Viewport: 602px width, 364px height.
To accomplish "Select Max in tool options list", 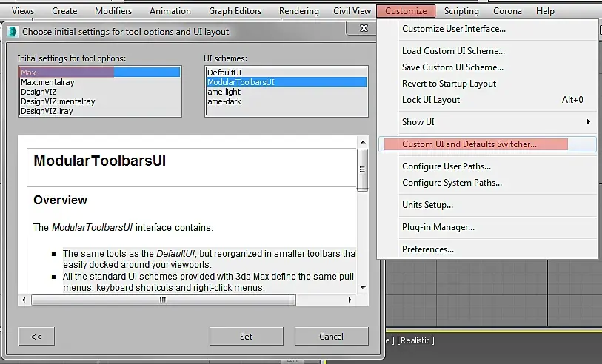I will point(99,73).
